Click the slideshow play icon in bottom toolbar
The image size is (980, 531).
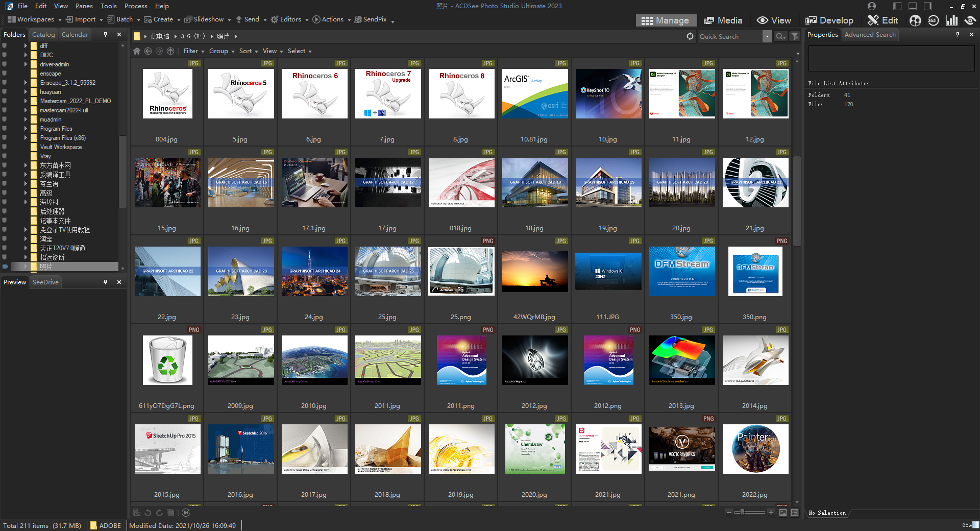click(x=186, y=513)
